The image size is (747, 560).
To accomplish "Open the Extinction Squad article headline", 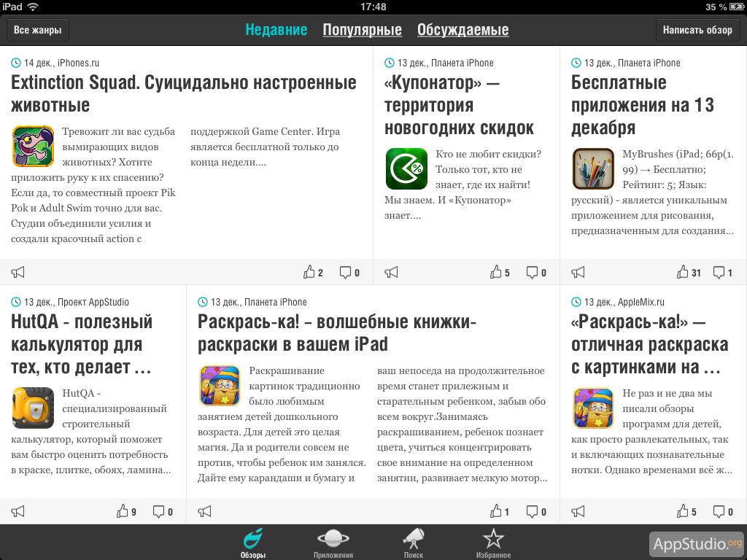I will coord(183,93).
